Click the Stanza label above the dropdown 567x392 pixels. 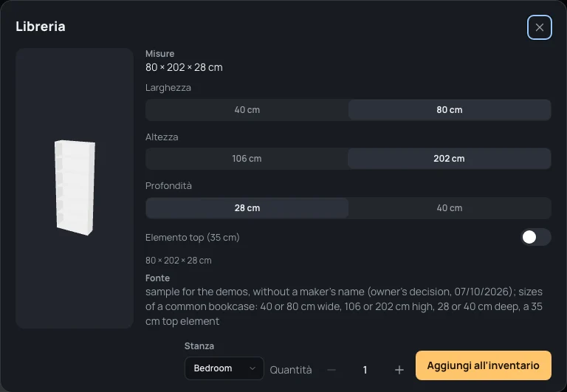(199, 345)
